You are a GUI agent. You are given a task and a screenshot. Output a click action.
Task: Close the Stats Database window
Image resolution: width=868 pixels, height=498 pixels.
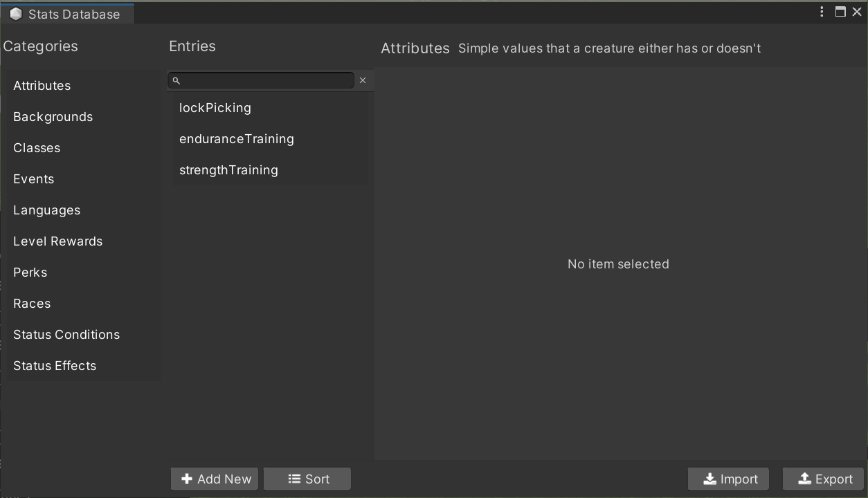click(857, 12)
